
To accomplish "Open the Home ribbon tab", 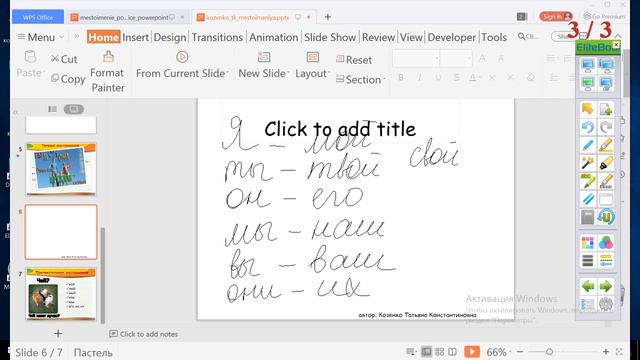I will 103,37.
